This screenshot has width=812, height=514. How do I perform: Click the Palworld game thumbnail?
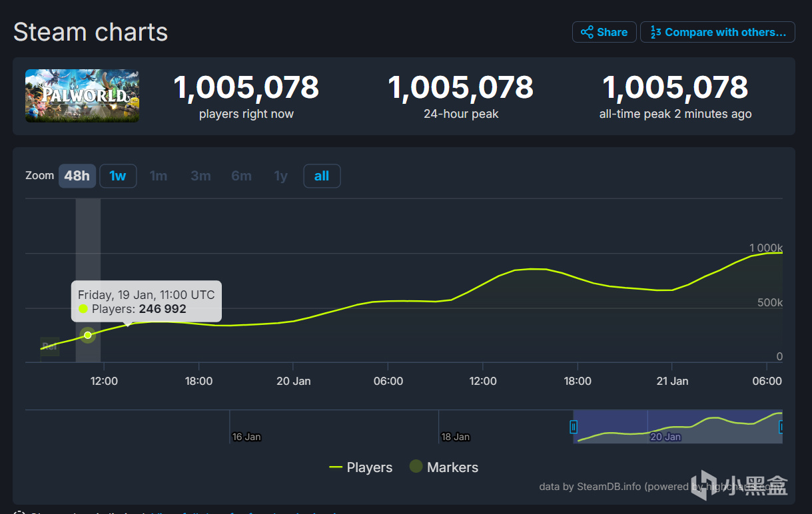tap(83, 96)
